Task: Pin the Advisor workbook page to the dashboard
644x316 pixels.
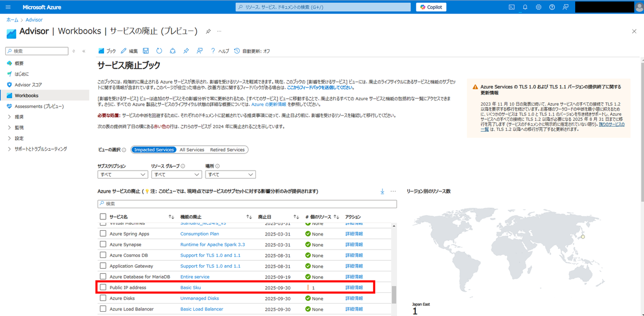Action: pyautogui.click(x=208, y=31)
